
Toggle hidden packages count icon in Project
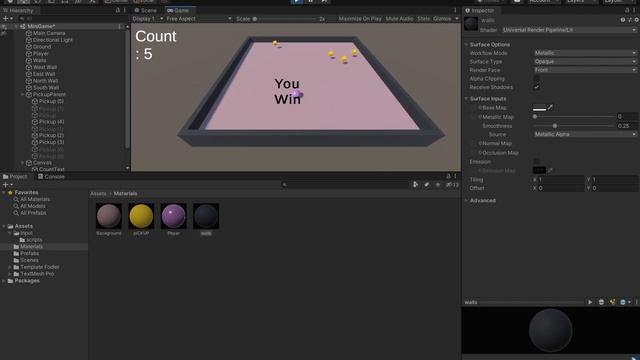[x=452, y=184]
